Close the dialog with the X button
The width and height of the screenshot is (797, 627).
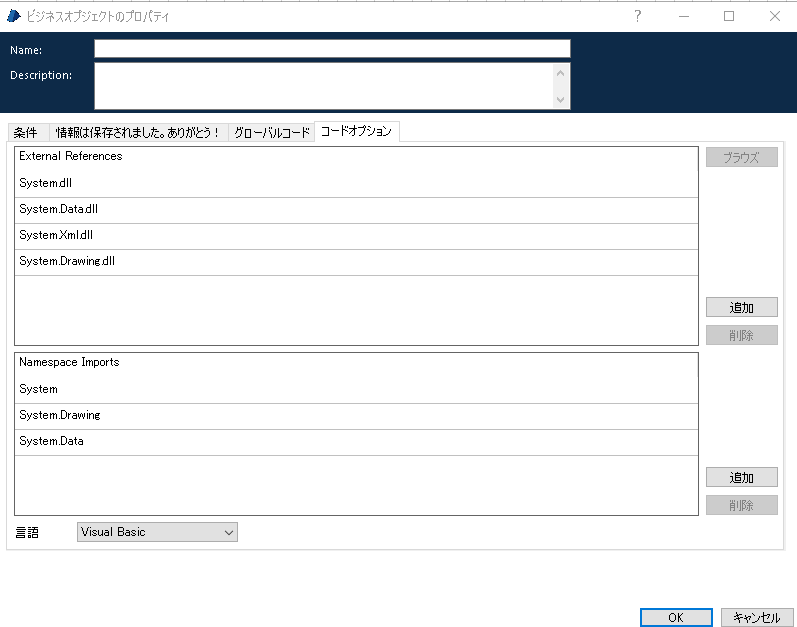pos(774,16)
